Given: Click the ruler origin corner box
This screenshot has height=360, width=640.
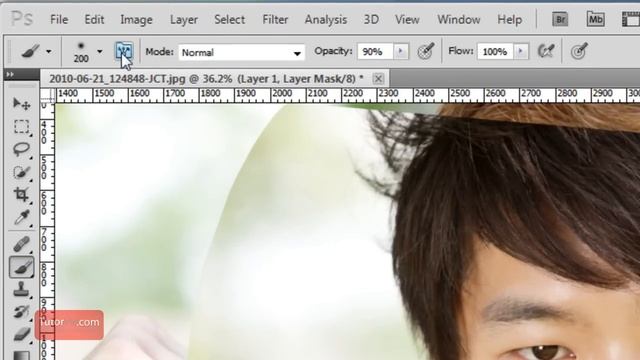Looking at the screenshot, I should [47, 95].
